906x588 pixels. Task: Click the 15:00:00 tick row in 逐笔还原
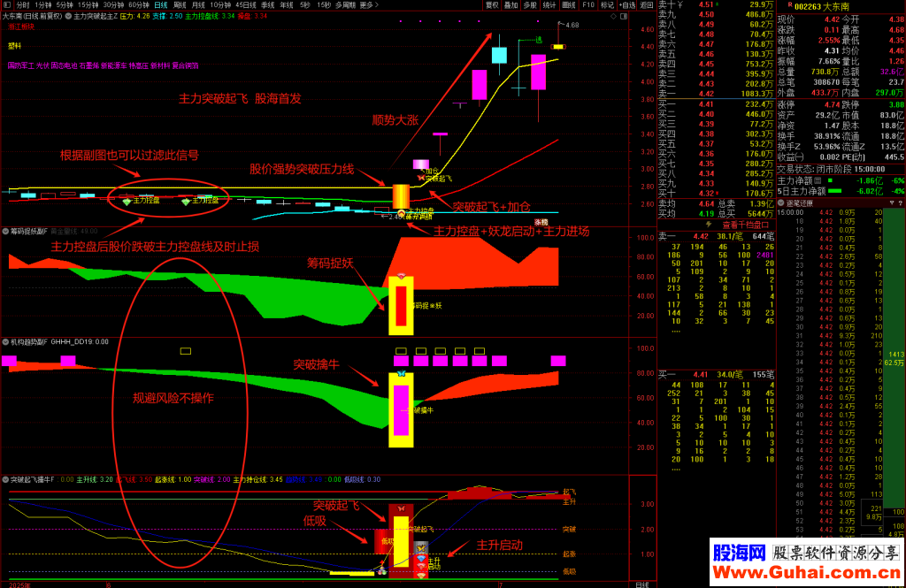pyautogui.click(x=830, y=212)
